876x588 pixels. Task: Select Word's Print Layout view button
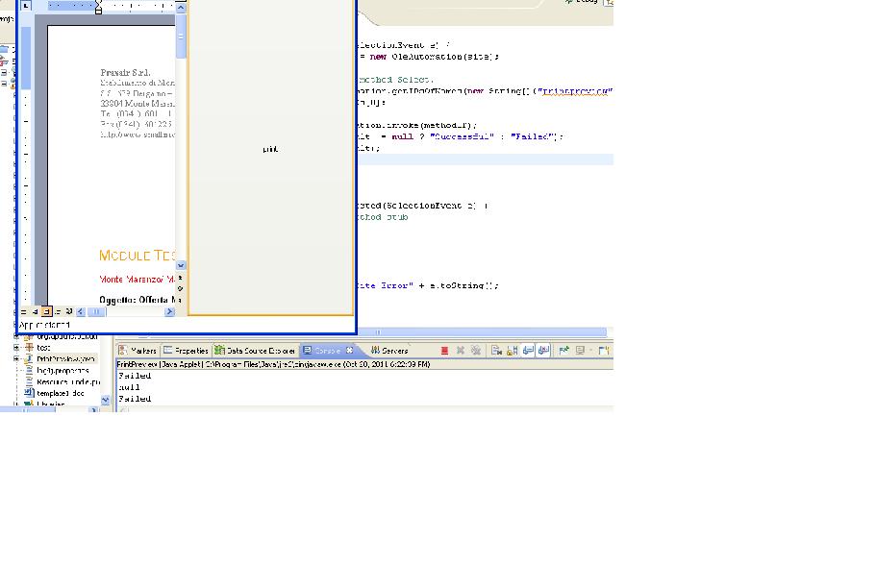pos(46,312)
